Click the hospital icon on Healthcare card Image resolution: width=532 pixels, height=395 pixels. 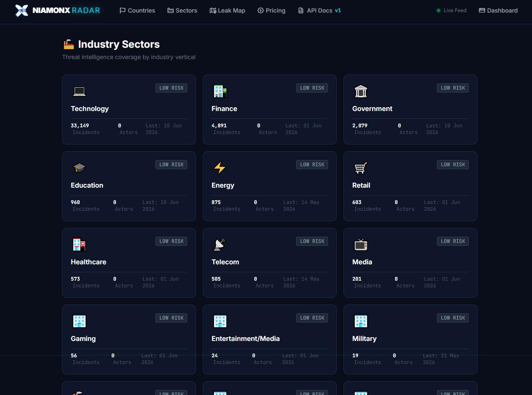tap(79, 244)
